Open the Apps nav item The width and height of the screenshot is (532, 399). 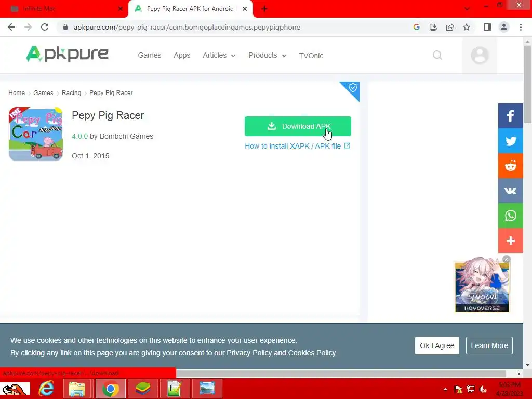[x=182, y=55]
